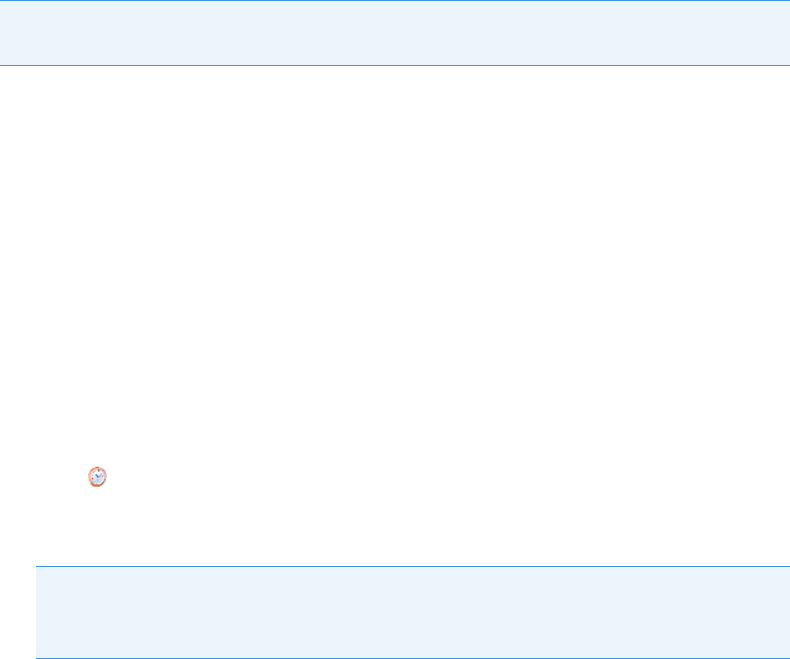Image resolution: width=790 pixels, height=659 pixels.
Task: Click the light blue header banner
Action: click(x=395, y=33)
